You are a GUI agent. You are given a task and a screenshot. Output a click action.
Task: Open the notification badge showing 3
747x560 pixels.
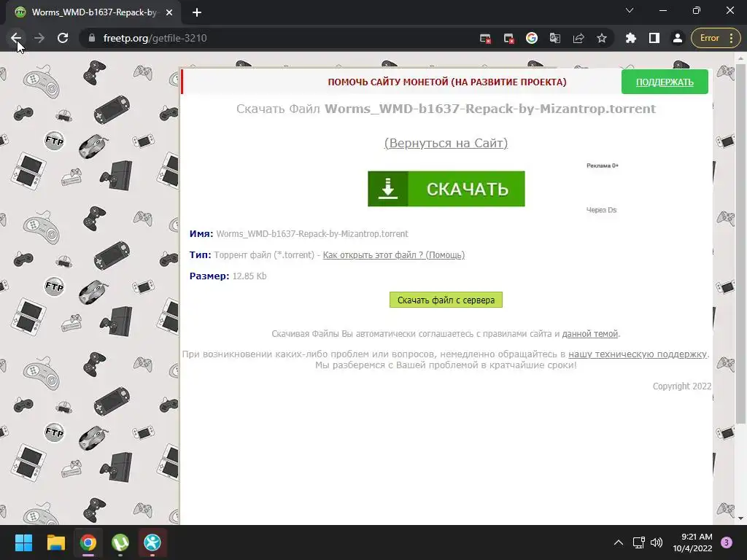(727, 542)
